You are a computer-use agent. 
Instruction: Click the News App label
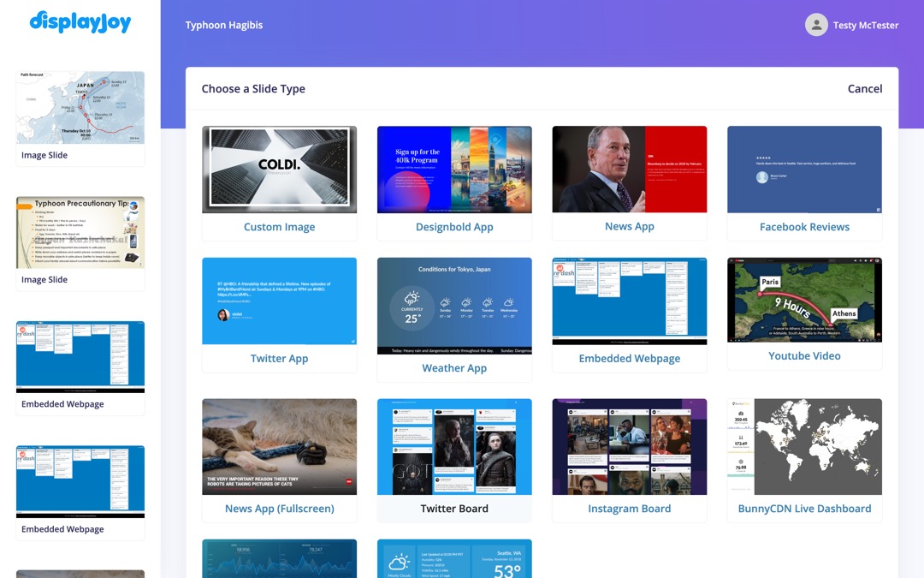(x=630, y=226)
